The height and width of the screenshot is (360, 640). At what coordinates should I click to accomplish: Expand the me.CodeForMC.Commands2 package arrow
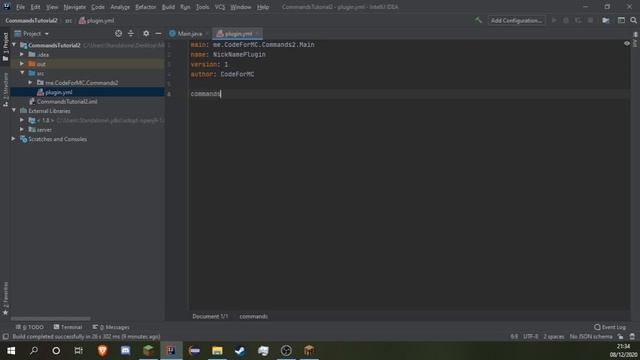point(30,82)
